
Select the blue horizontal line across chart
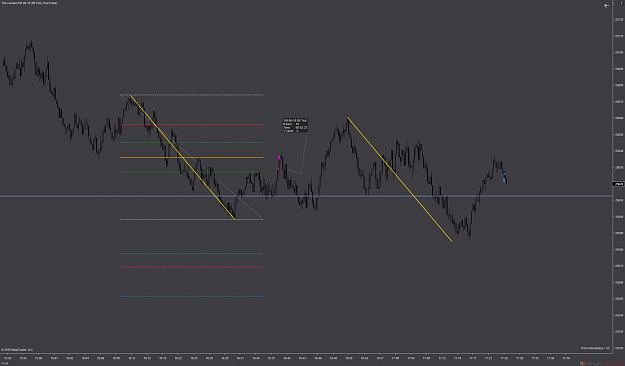306,196
